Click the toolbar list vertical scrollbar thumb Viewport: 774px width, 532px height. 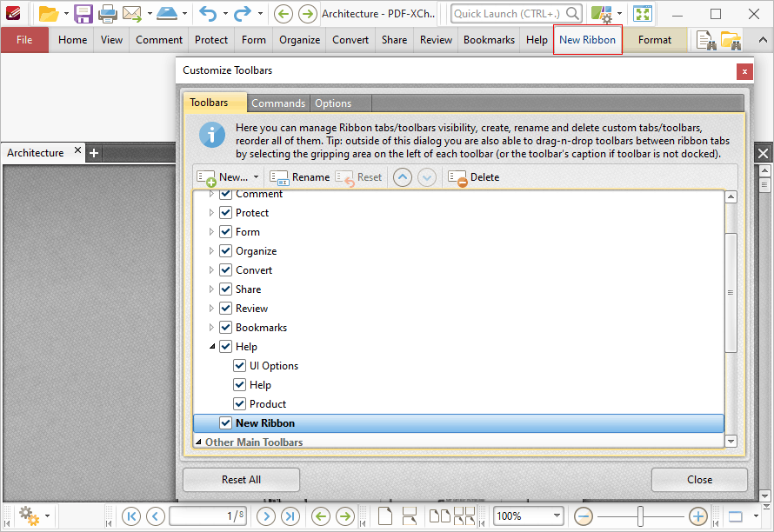731,292
